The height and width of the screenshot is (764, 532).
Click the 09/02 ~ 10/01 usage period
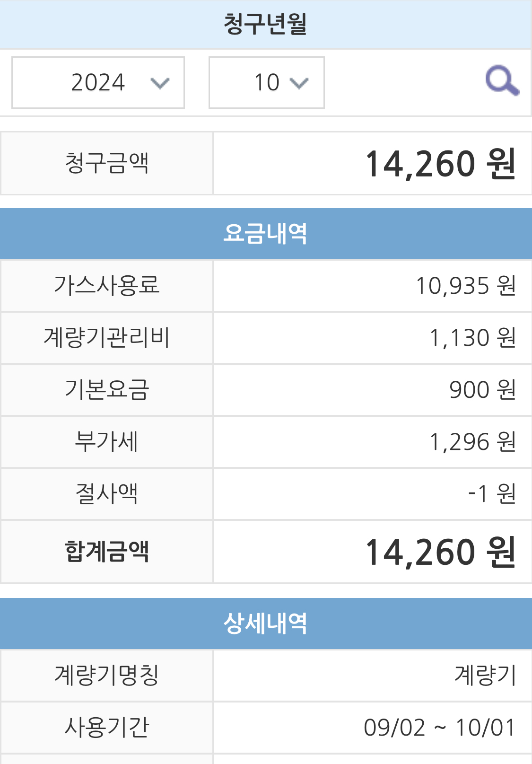(439, 728)
